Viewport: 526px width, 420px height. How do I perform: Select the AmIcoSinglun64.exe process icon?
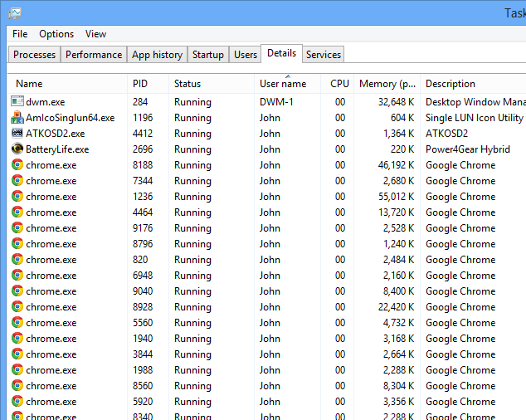(x=17, y=117)
